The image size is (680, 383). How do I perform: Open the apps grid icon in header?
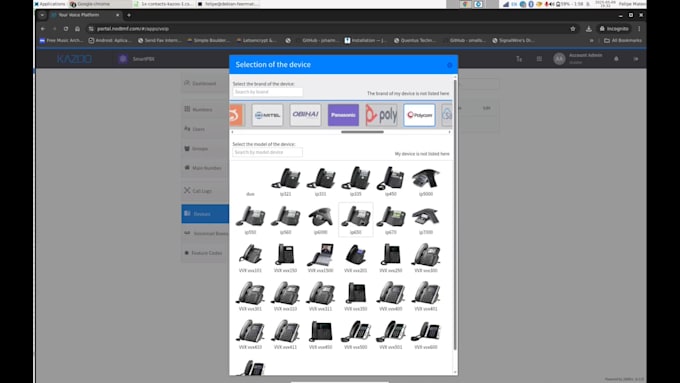pos(539,59)
